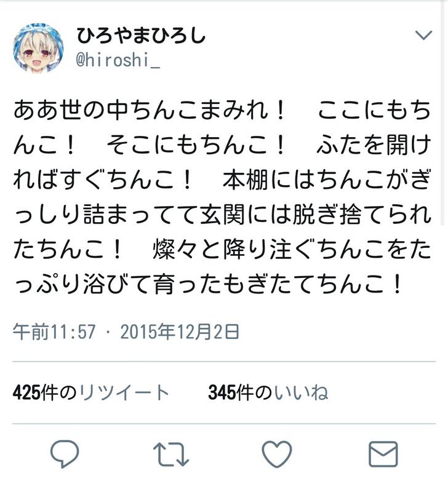Screen dimensions: 448x484
Task: Retweet using the arrows icon
Action: [171, 454]
